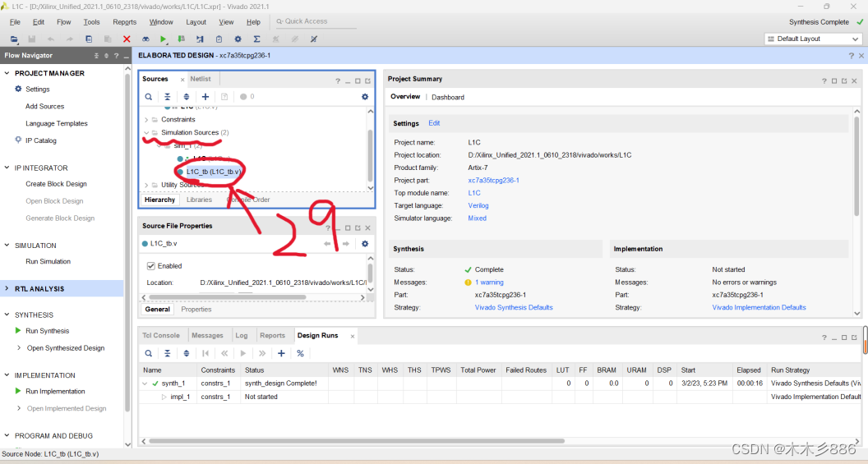
Task: Expand the Constraints folder in Sources
Action: 146,119
